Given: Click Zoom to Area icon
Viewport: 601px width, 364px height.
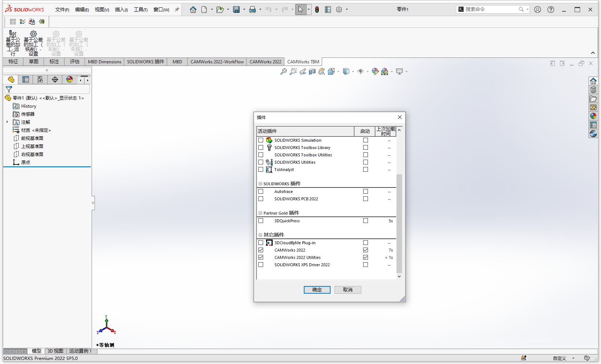Looking at the screenshot, I should (x=293, y=71).
